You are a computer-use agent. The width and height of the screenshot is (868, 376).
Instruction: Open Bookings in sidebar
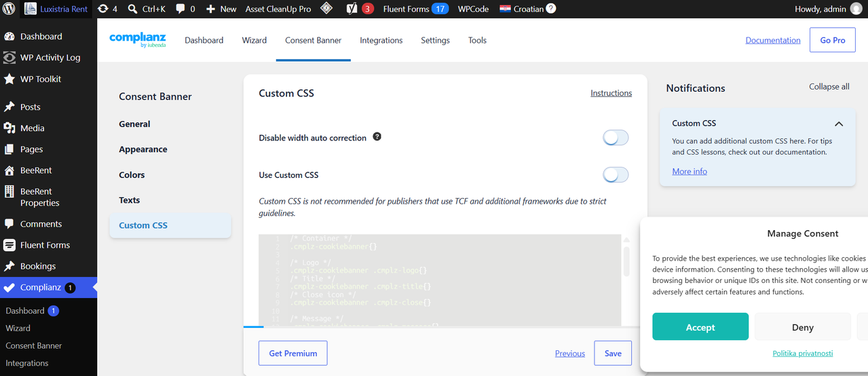[x=48, y=266]
